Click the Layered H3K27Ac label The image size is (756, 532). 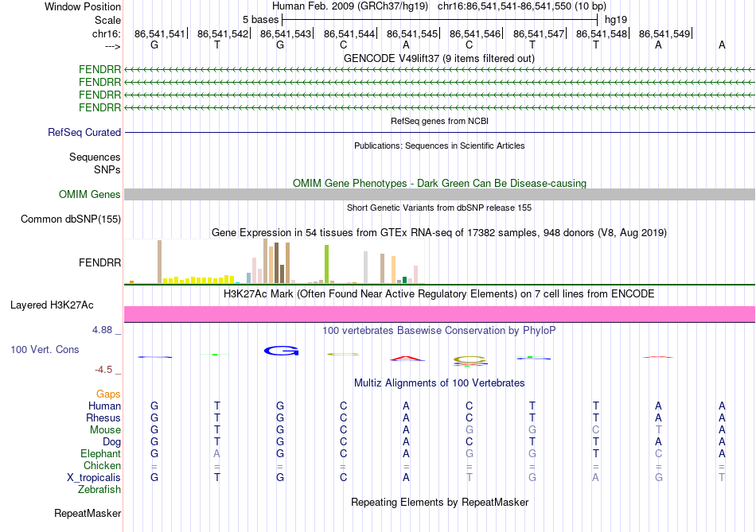coord(52,305)
